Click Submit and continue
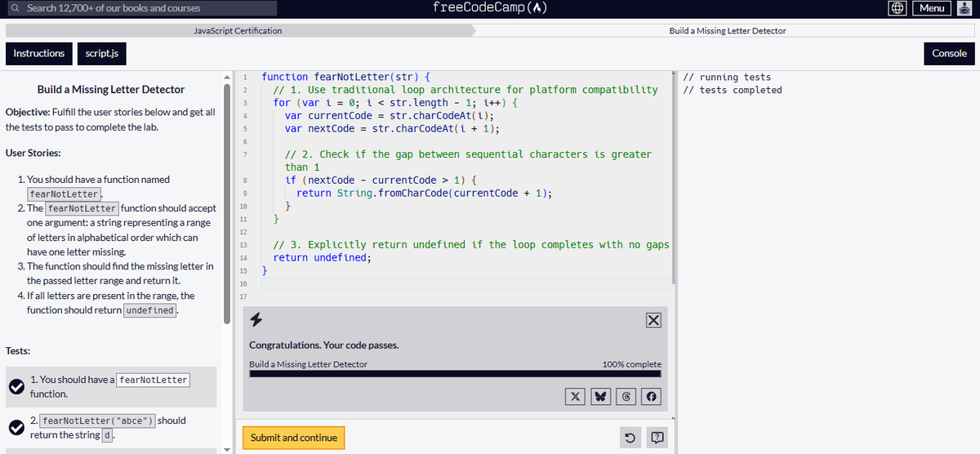Image resolution: width=980 pixels, height=454 pixels. 294,438
